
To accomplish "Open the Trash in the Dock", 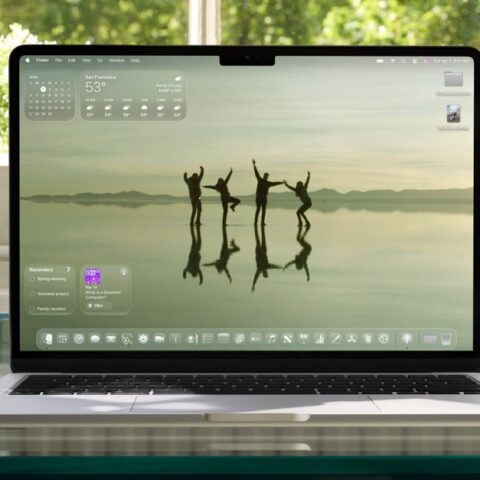I will coord(446,339).
